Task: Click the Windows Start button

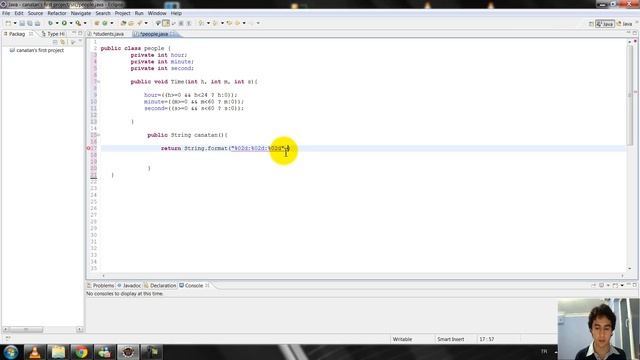Action: tap(11, 352)
